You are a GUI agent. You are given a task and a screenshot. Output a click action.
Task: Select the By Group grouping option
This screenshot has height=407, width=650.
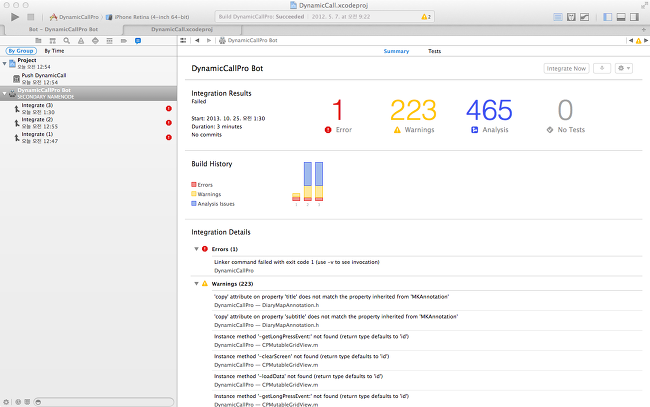(21, 51)
